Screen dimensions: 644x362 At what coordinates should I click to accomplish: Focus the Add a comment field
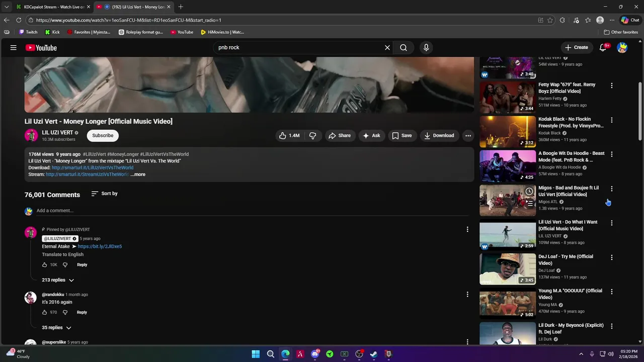click(252, 211)
